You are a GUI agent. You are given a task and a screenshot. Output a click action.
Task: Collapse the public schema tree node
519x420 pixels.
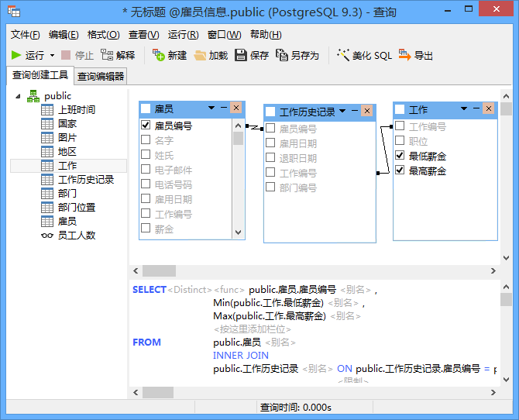point(18,96)
